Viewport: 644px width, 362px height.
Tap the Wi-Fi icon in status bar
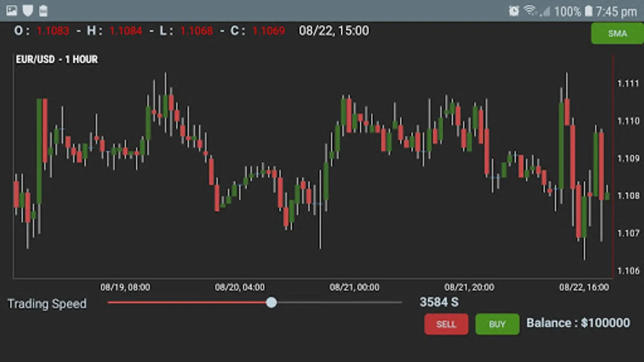[530, 10]
